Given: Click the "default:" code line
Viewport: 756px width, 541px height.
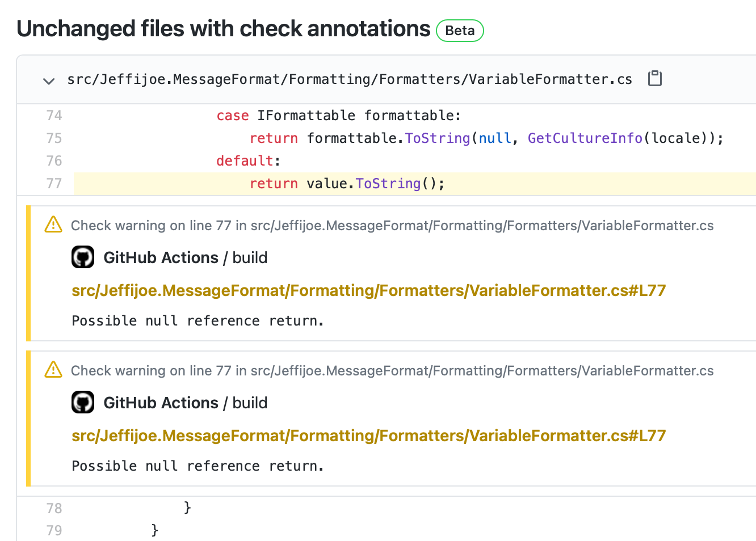Looking at the screenshot, I should pos(249,161).
